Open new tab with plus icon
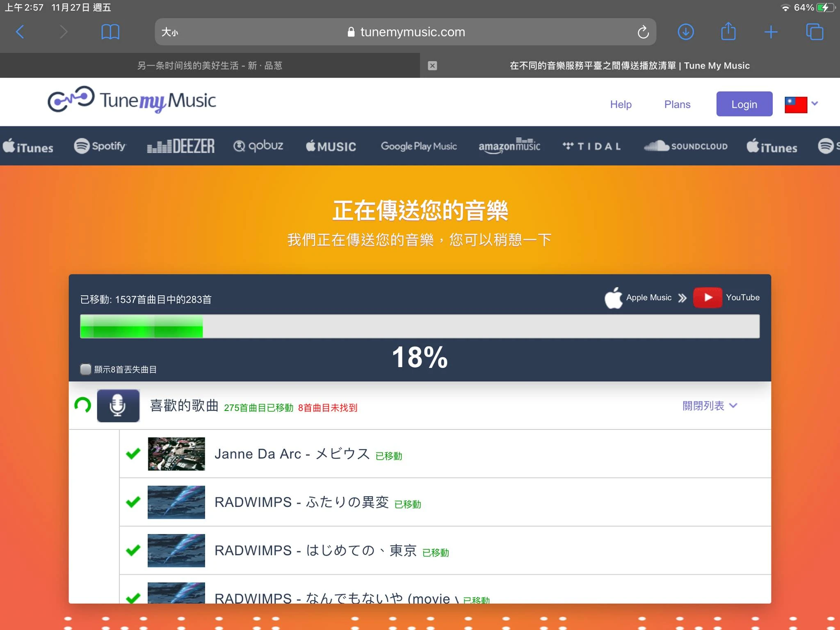Image resolution: width=840 pixels, height=630 pixels. point(771,32)
